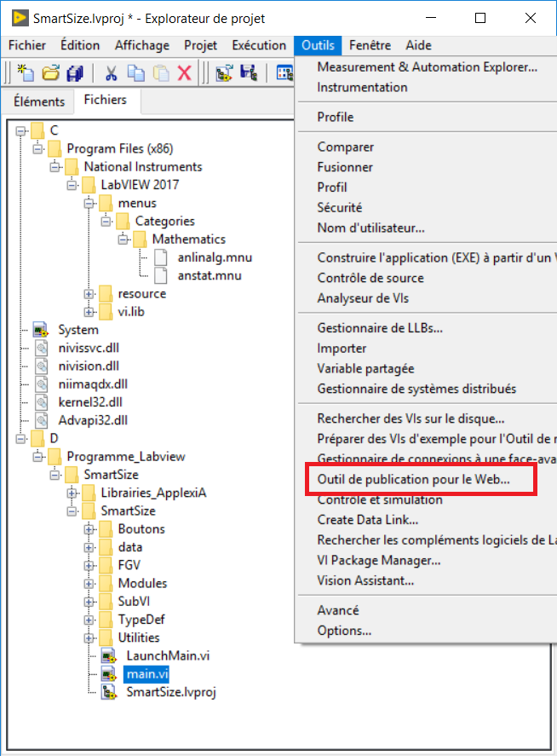Open the Avancé submenu entry

pos(338,610)
